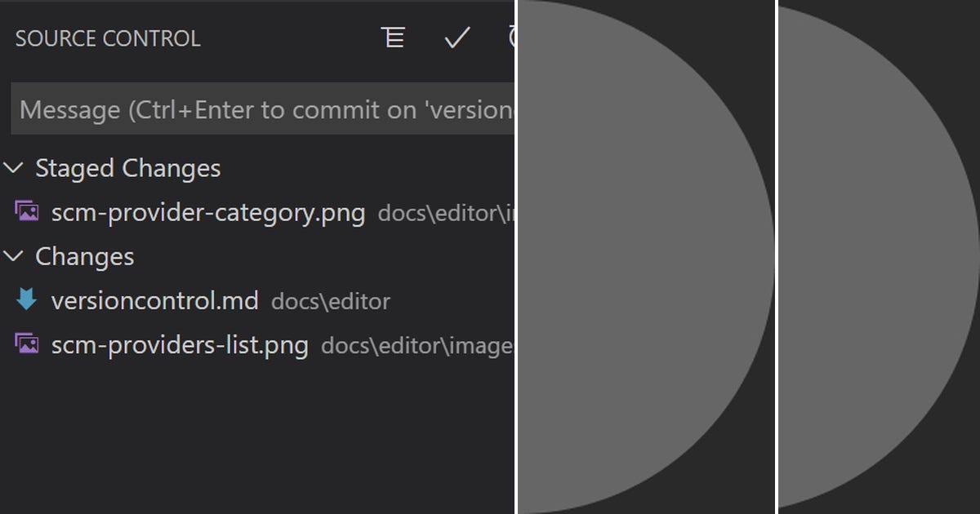This screenshot has height=514, width=980.
Task: Open versioncontrol.md in the Changes list
Action: click(154, 300)
